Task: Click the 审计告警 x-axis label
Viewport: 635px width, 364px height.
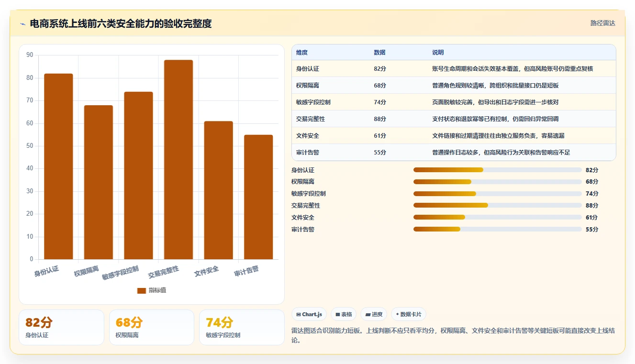Action: [247, 271]
